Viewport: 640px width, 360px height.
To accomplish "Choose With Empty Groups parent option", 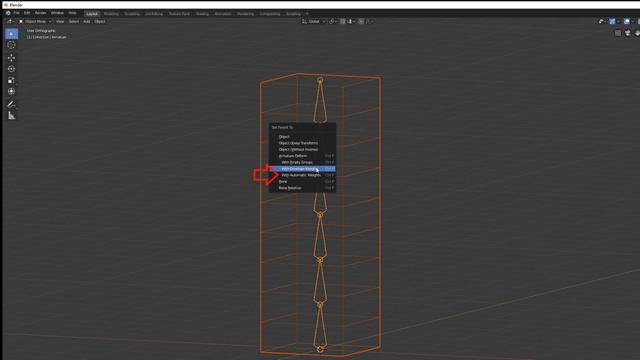I will point(302,162).
